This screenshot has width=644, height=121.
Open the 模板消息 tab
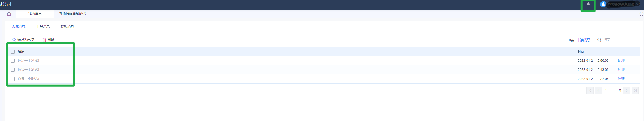coord(67,27)
